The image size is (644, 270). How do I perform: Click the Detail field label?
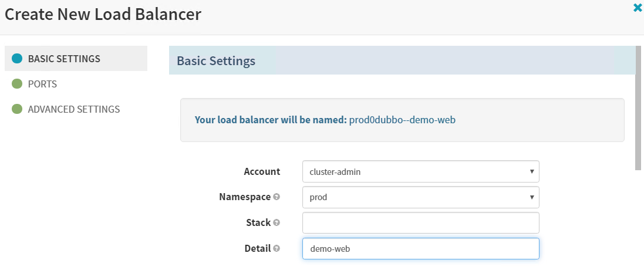coord(257,249)
